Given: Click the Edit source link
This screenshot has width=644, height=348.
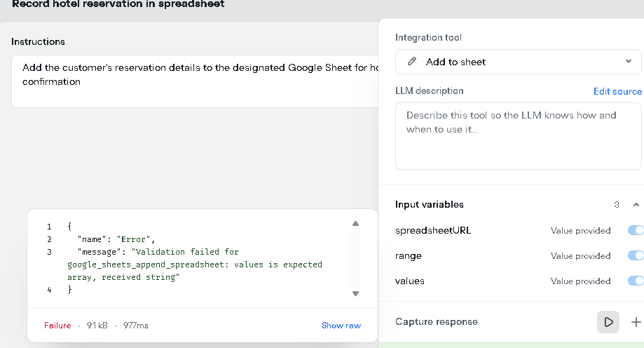Looking at the screenshot, I should tap(617, 91).
